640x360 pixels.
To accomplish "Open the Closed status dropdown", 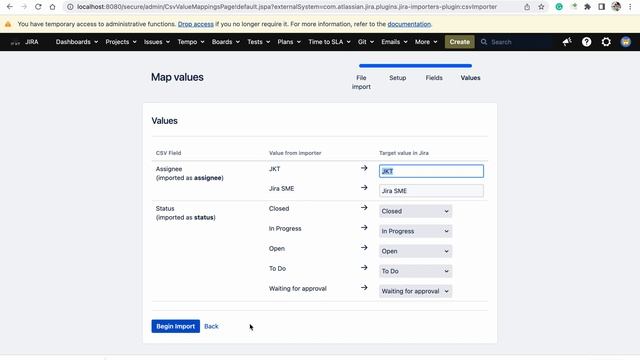I will pyautogui.click(x=415, y=211).
